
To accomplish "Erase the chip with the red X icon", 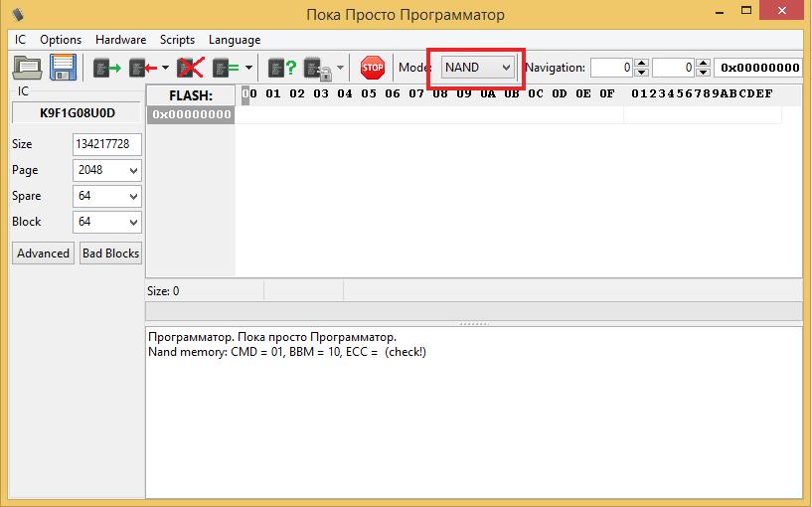I will tap(190, 68).
